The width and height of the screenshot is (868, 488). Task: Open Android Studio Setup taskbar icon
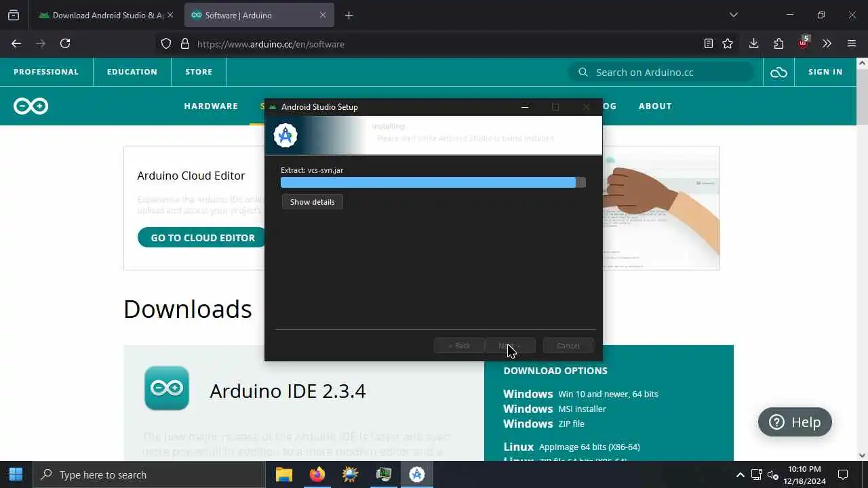coord(417,474)
